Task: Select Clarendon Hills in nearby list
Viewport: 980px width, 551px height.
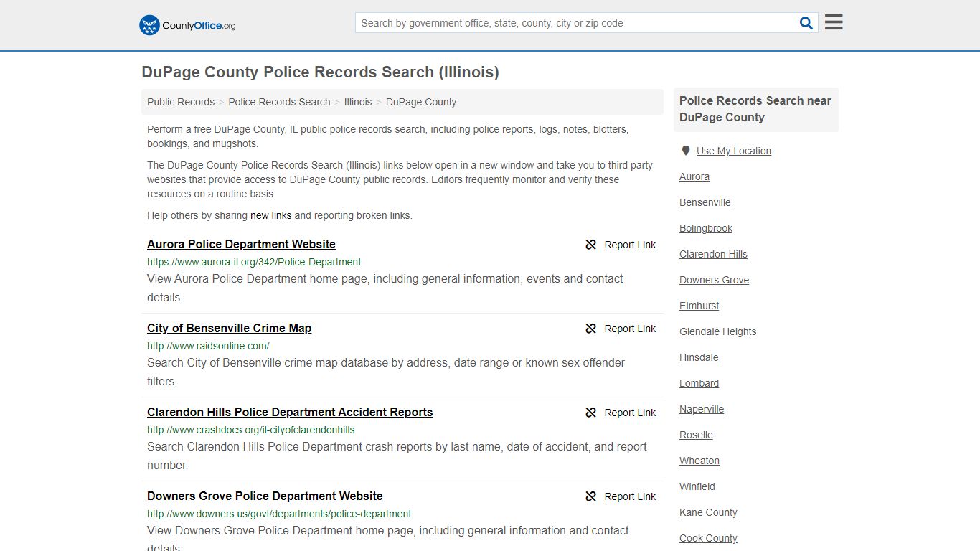Action: [713, 254]
